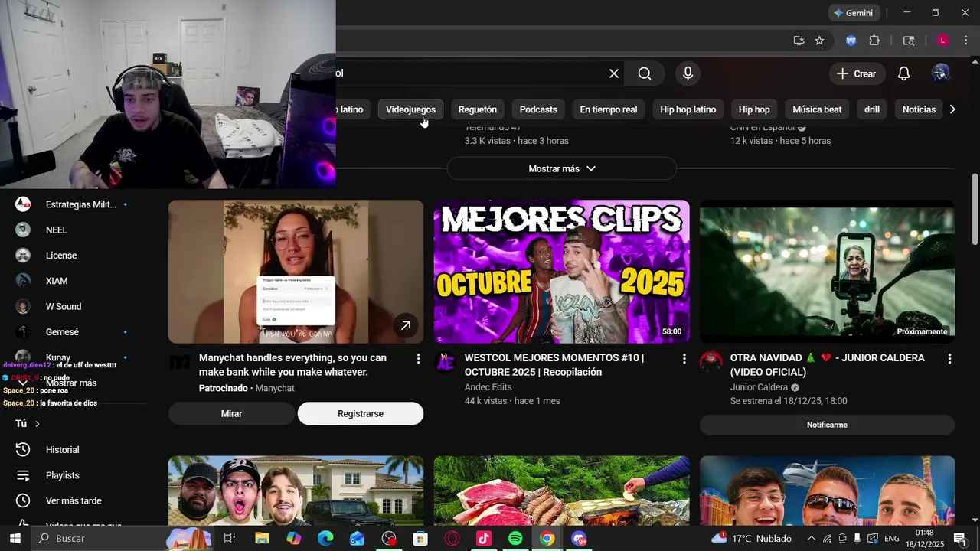Start voice search with microphone icon
This screenshot has height=551, width=980.
tap(688, 73)
